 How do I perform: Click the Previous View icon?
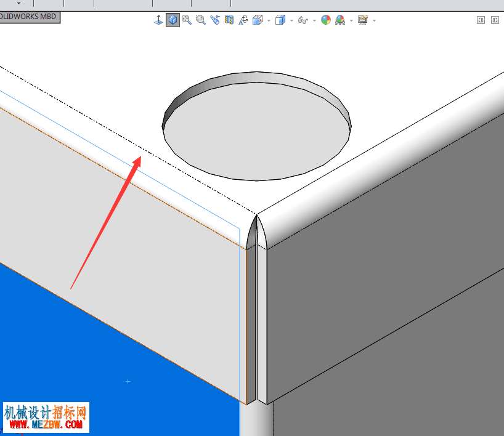point(215,20)
